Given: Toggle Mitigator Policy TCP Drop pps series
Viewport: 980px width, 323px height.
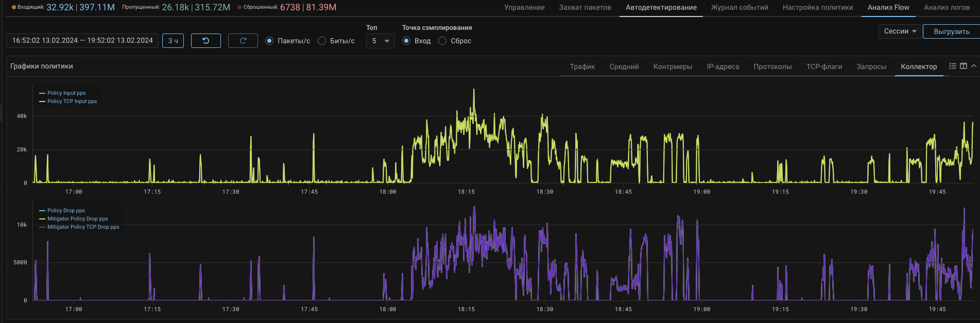Looking at the screenshot, I should [82, 227].
